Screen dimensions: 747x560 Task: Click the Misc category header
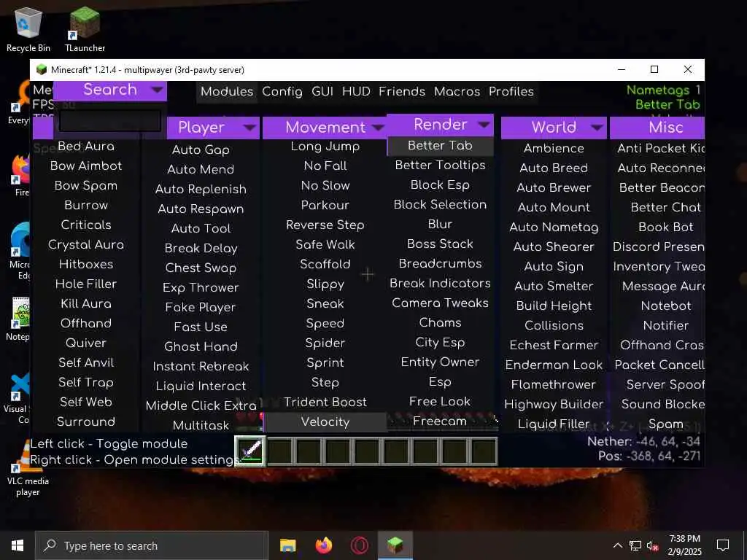tap(657, 128)
